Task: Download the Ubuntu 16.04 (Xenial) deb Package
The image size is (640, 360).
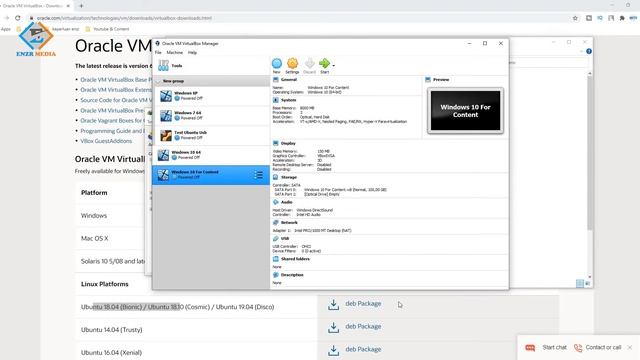Action: (363, 349)
